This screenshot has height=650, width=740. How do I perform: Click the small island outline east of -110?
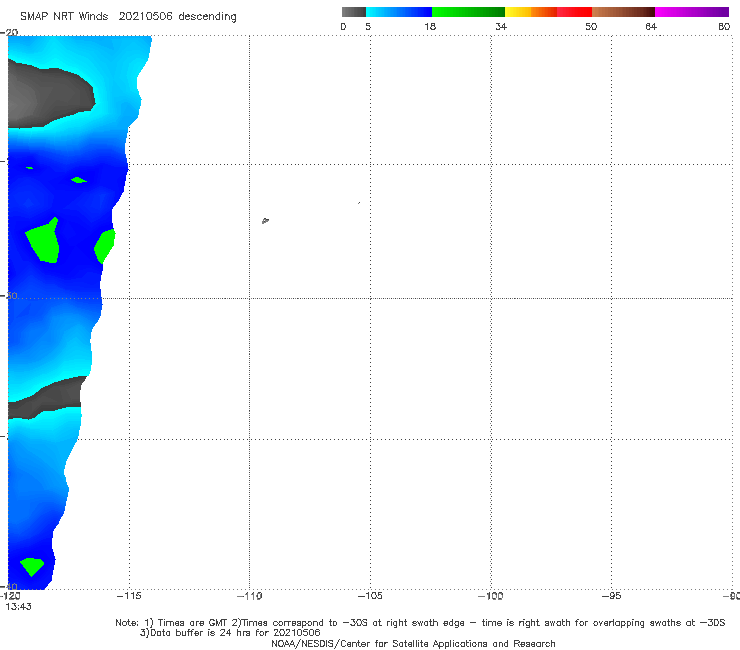265,220
